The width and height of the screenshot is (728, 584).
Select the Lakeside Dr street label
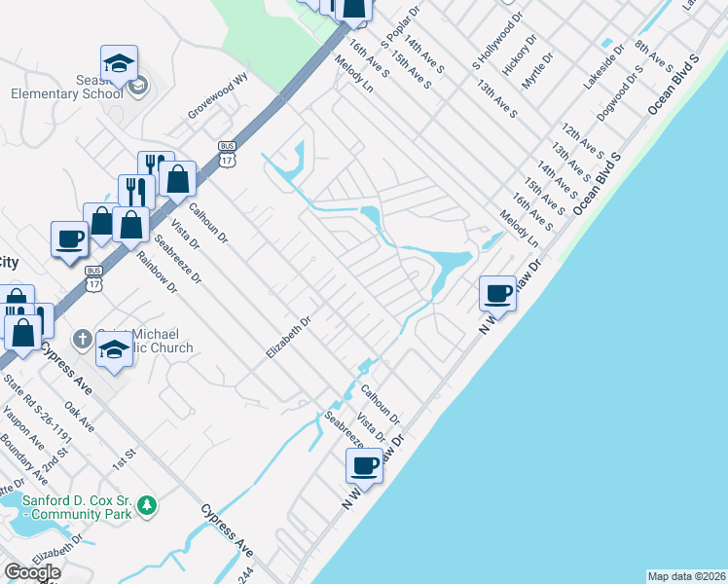603,66
